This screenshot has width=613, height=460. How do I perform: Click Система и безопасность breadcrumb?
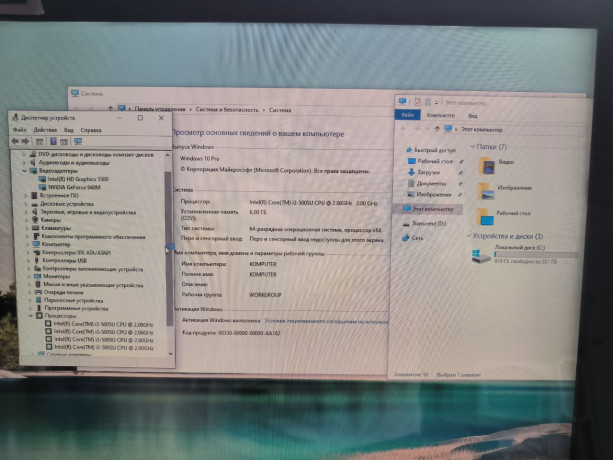(x=226, y=110)
